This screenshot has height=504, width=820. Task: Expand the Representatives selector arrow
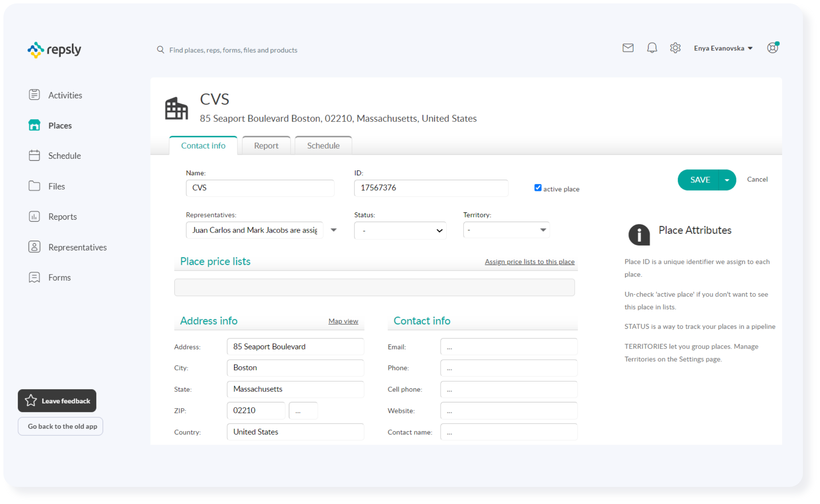(334, 230)
